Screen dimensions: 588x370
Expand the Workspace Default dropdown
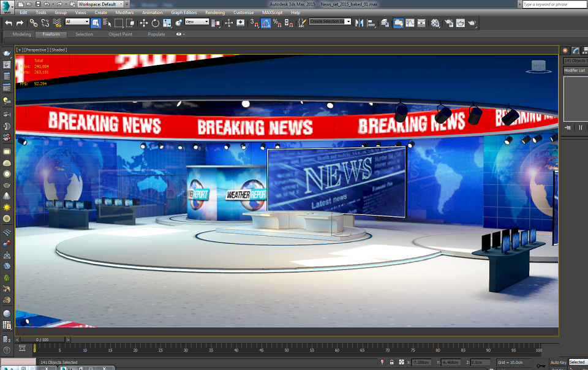pyautogui.click(x=100, y=4)
